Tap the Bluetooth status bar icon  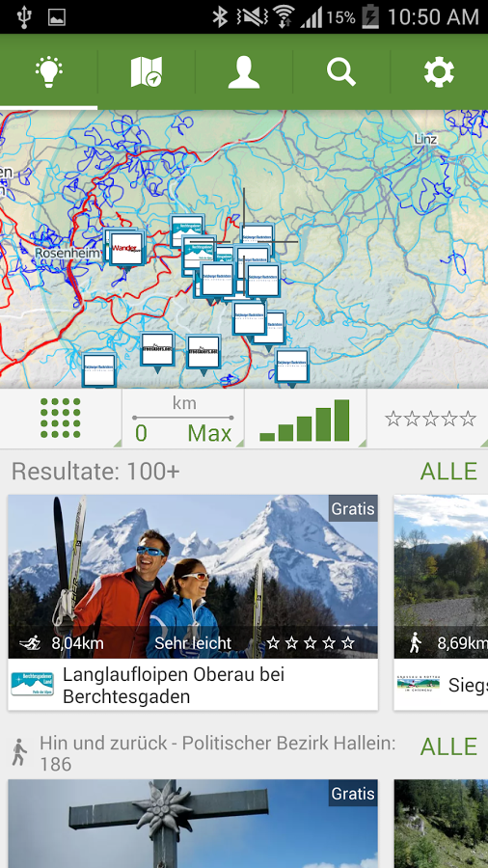(220, 17)
